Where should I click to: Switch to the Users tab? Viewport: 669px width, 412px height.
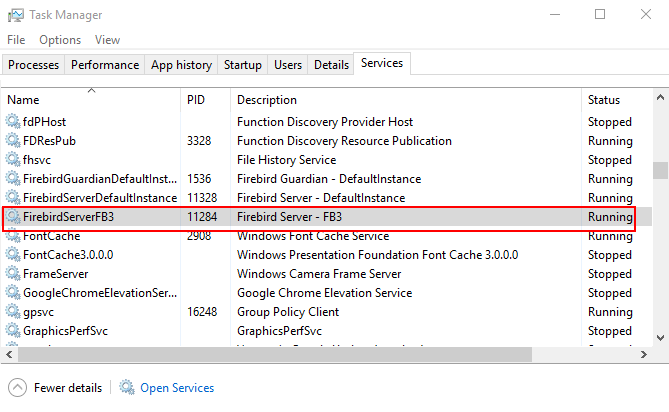click(x=288, y=65)
